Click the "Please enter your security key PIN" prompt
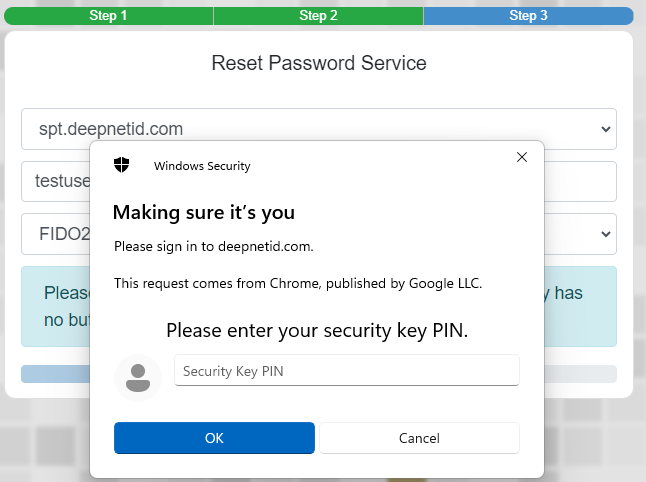 click(x=317, y=331)
